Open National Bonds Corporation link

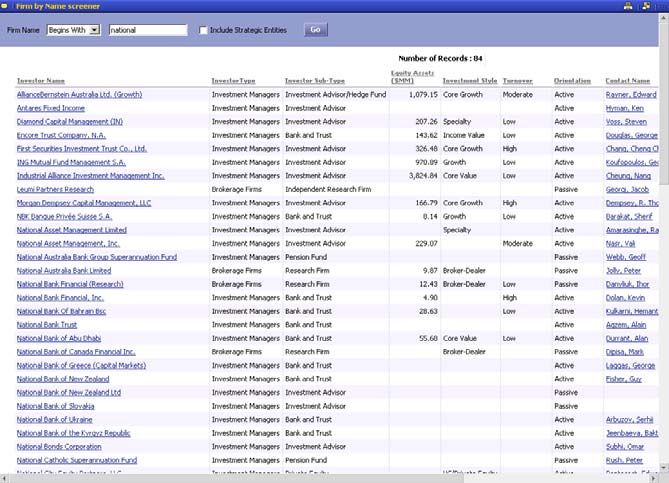[59, 447]
